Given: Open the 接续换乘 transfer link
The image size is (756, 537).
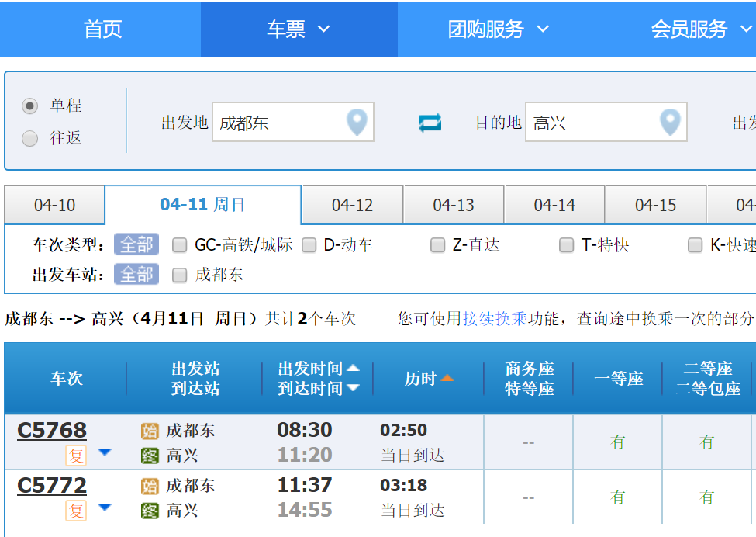Looking at the screenshot, I should 495,319.
